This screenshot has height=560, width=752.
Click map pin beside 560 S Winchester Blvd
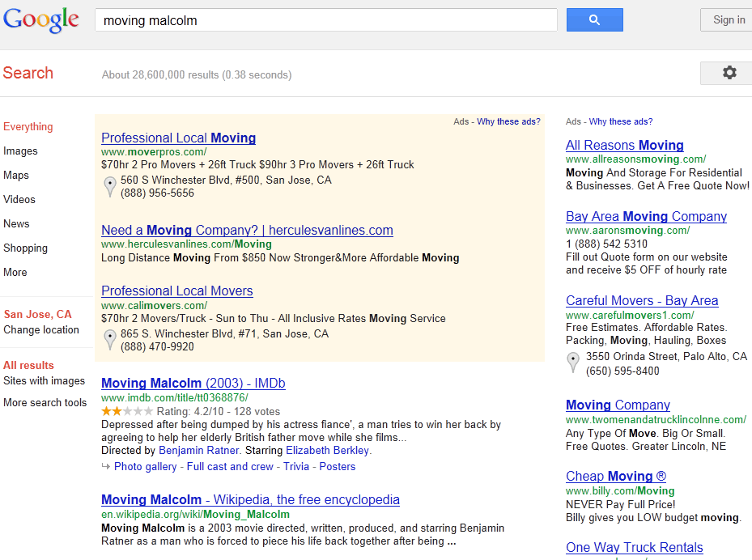[110, 187]
